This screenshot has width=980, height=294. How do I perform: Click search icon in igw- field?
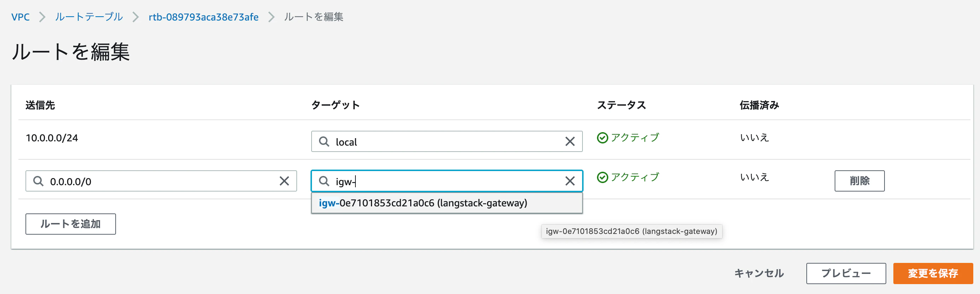pyautogui.click(x=324, y=181)
